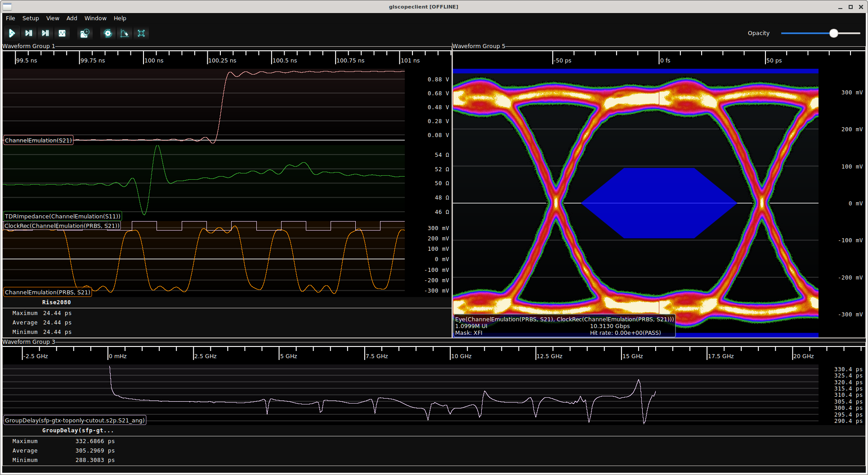Click the 0 fs marker on eye timeline
Screen dimensions: 868x475
point(665,61)
